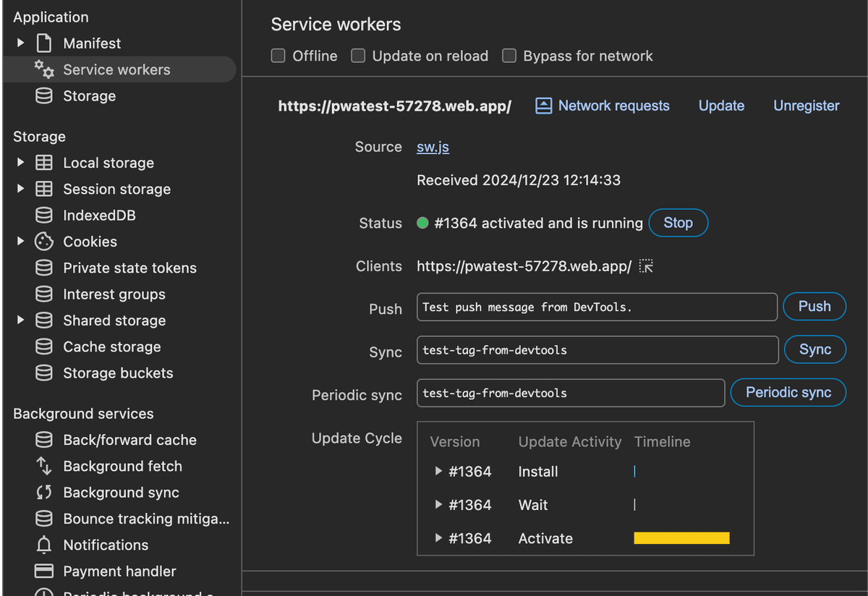This screenshot has height=596, width=868.
Task: Click the Cookies icon in sidebar
Action: [x=44, y=242]
